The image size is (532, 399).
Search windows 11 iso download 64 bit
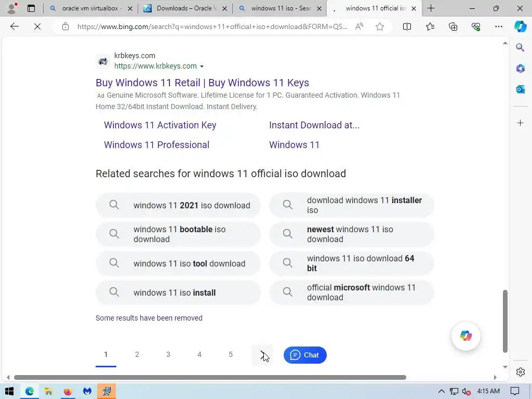[352, 263]
